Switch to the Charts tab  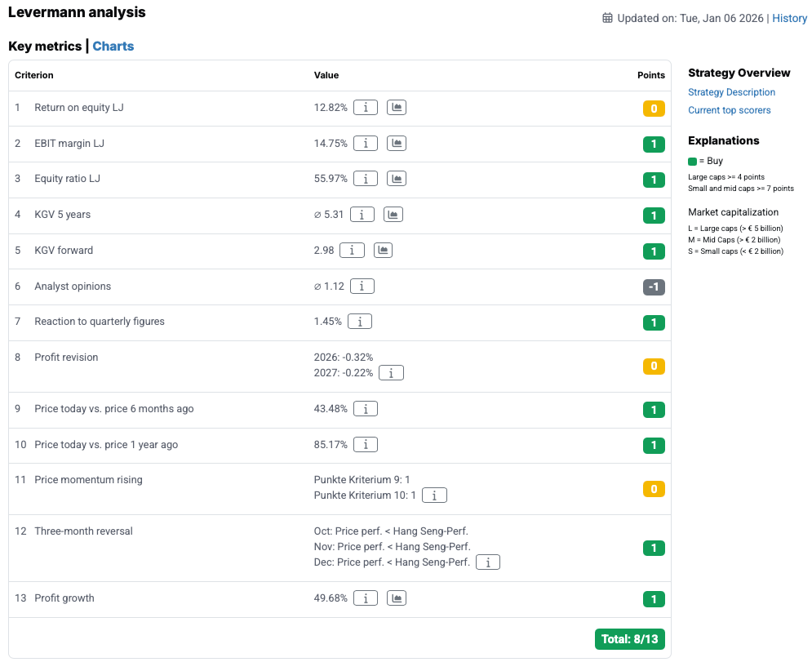(x=113, y=47)
